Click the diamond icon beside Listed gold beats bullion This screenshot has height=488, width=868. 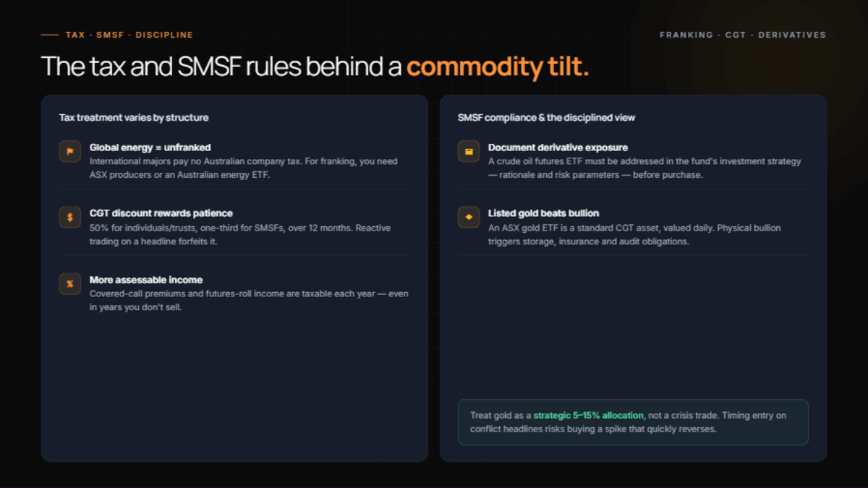pyautogui.click(x=469, y=217)
